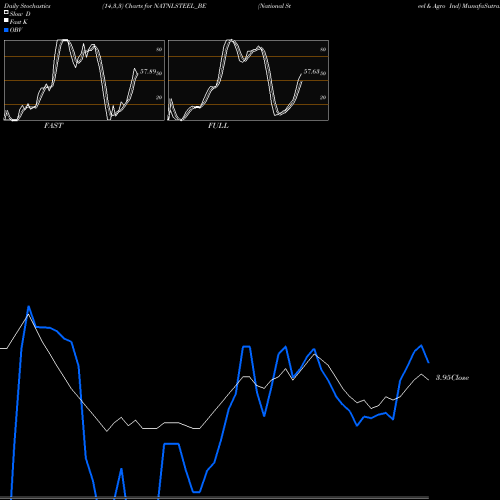Click the 'OBV' legend text

[x=16, y=30]
